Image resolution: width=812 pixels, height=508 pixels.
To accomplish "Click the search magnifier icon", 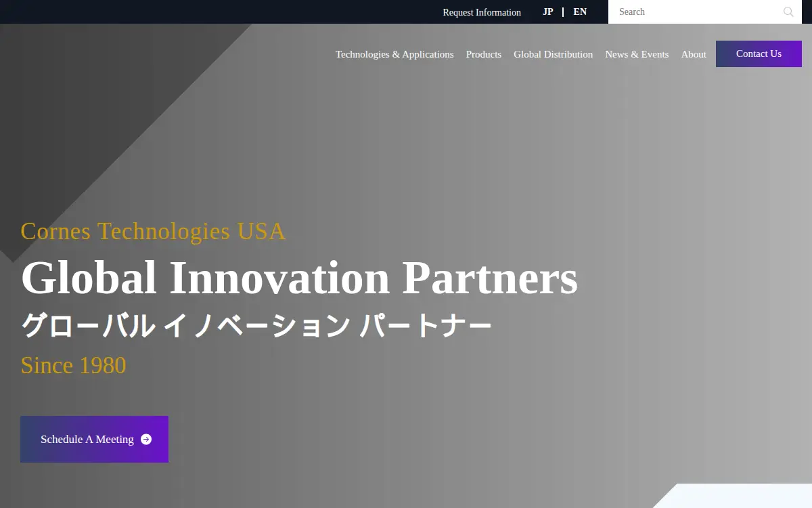I will (x=788, y=12).
